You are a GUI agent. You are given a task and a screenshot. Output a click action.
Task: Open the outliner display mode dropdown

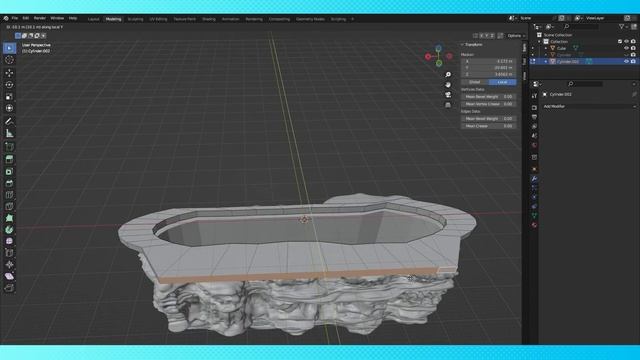[x=550, y=27]
